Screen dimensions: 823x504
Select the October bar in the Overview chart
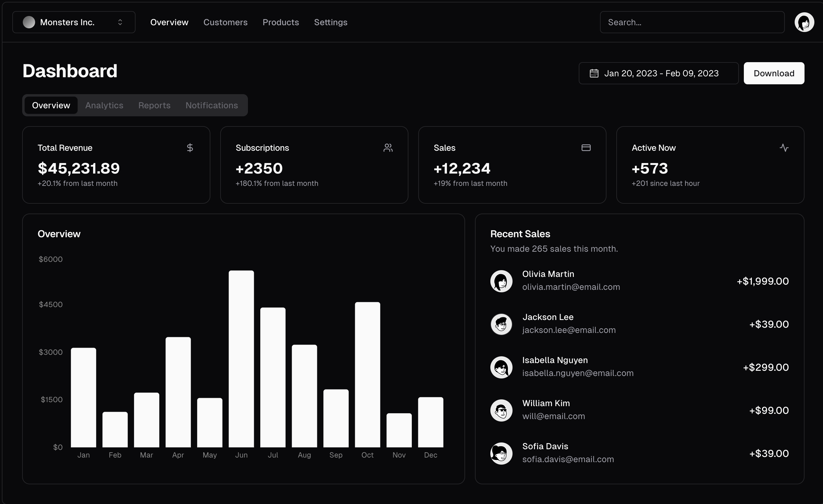[367, 374]
